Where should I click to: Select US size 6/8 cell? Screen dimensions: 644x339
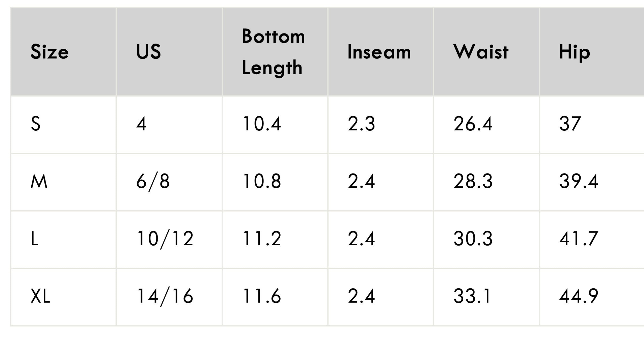(x=169, y=182)
